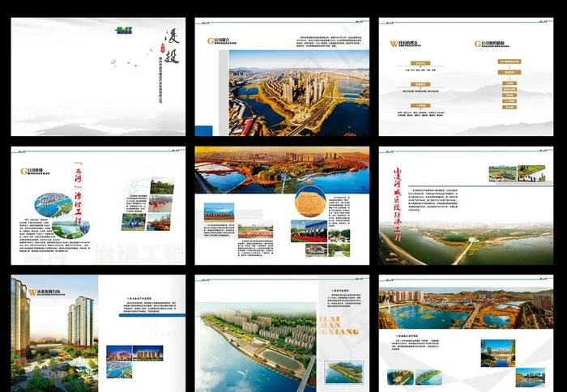Click the round document photo in the center page
Image resolution: width=567 pixels, height=392 pixels.
coord(309,202)
